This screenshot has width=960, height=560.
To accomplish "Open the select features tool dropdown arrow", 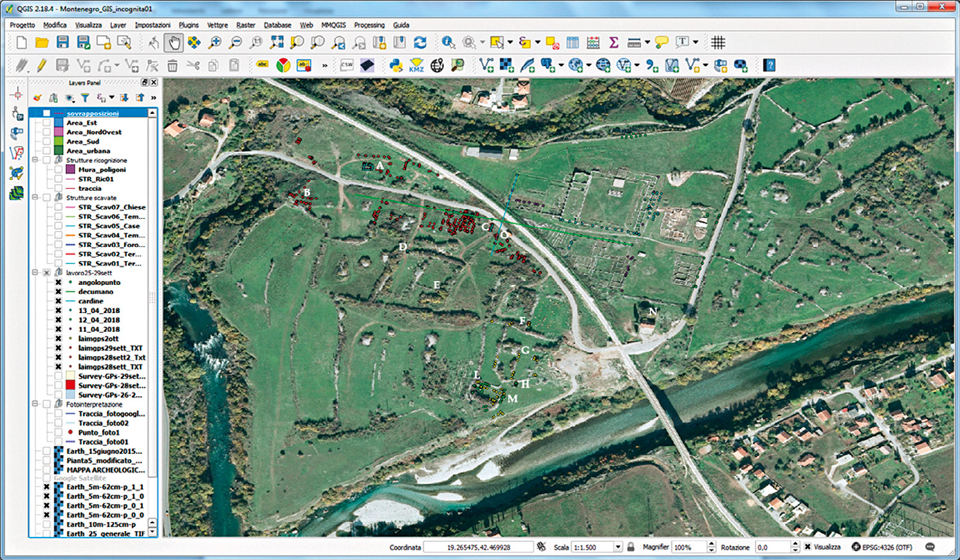I will [x=510, y=42].
